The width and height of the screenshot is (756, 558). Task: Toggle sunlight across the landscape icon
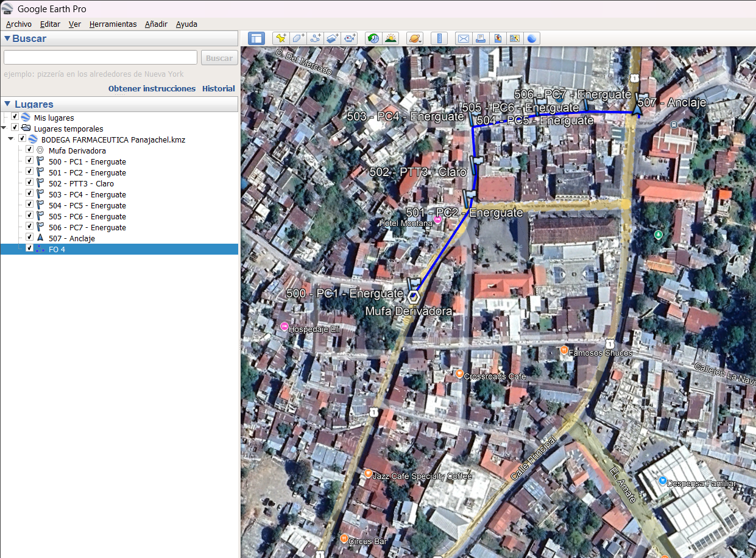(390, 38)
